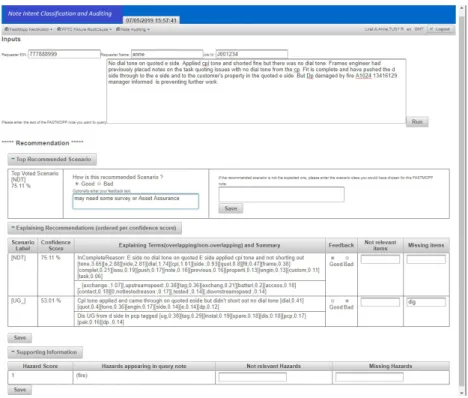Collapse the Explaining Recommendations section

94,228
